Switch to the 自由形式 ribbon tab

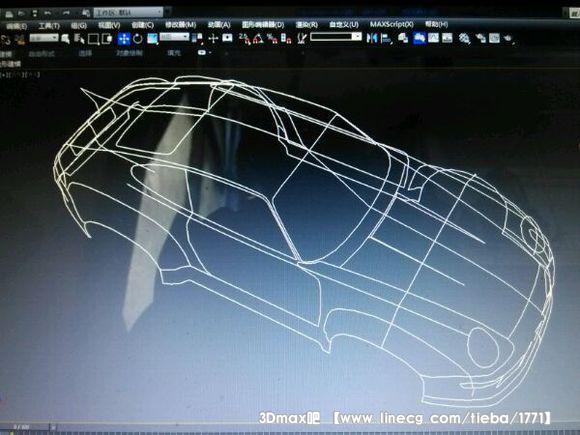coord(41,54)
